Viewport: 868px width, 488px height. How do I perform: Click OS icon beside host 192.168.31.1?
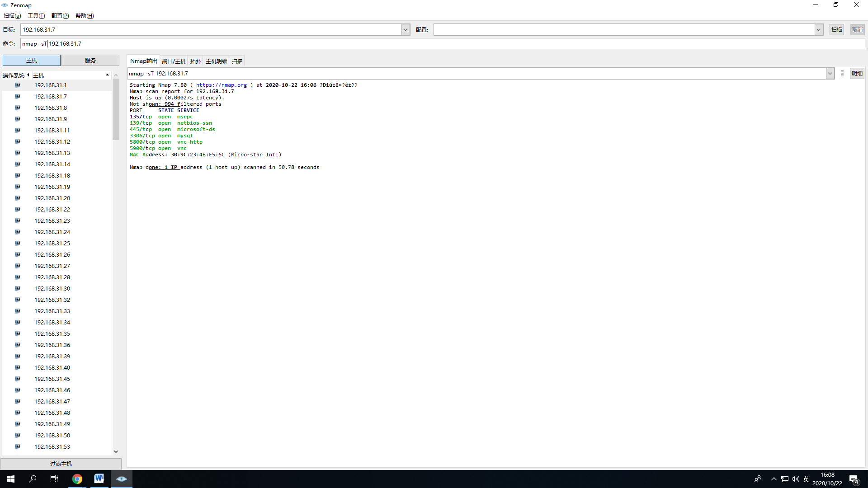[18, 85]
